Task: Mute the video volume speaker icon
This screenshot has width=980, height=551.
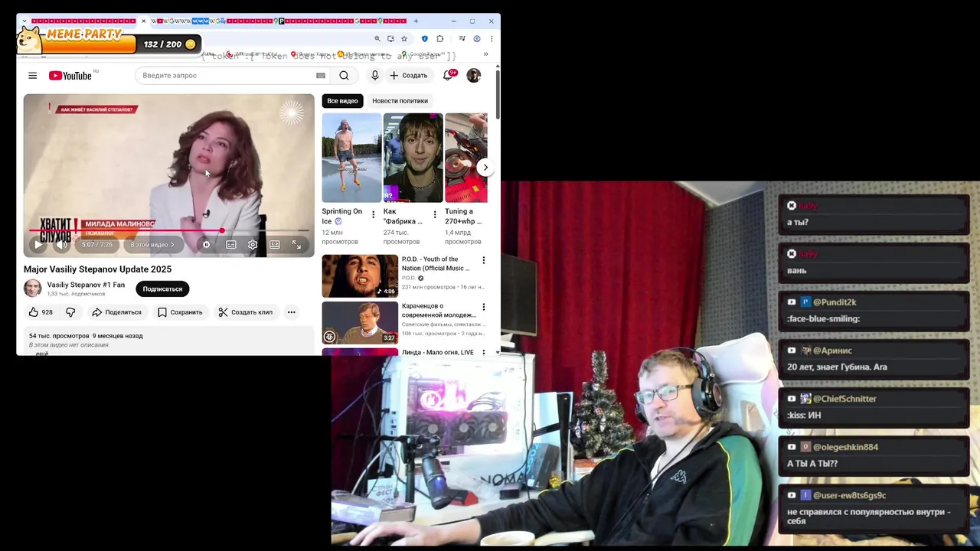Action: point(61,244)
